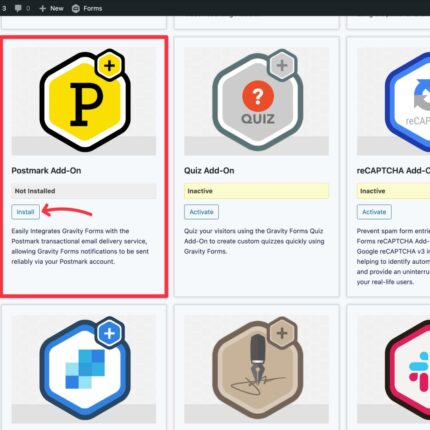Activate the Quiz Add-On
This screenshot has height=430, width=430.
(x=201, y=212)
